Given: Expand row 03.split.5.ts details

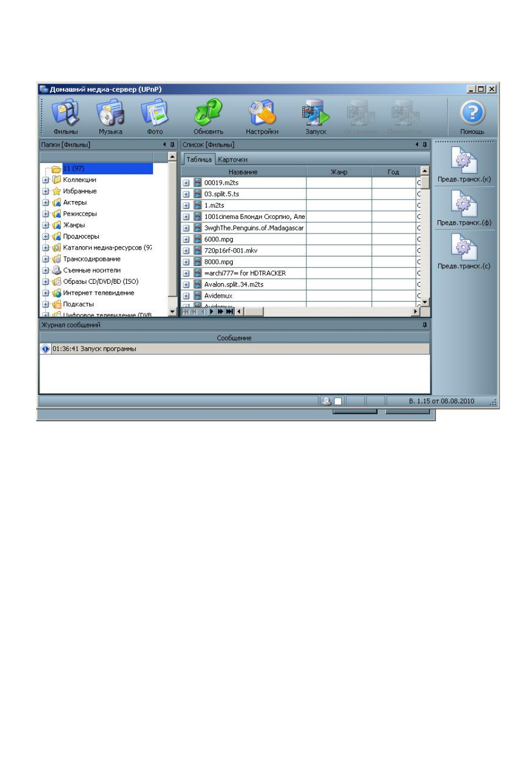Looking at the screenshot, I should [x=186, y=194].
